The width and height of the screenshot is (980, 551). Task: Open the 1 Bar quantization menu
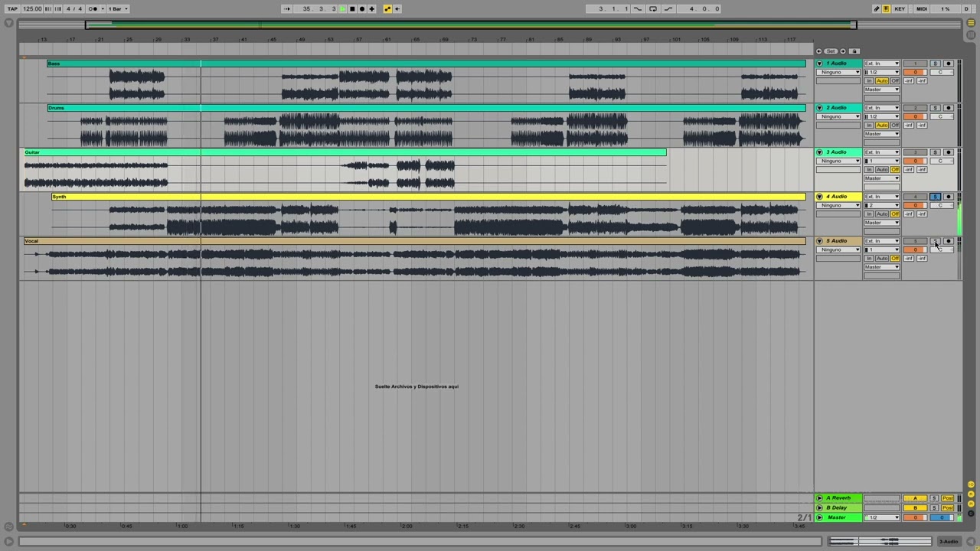click(117, 8)
